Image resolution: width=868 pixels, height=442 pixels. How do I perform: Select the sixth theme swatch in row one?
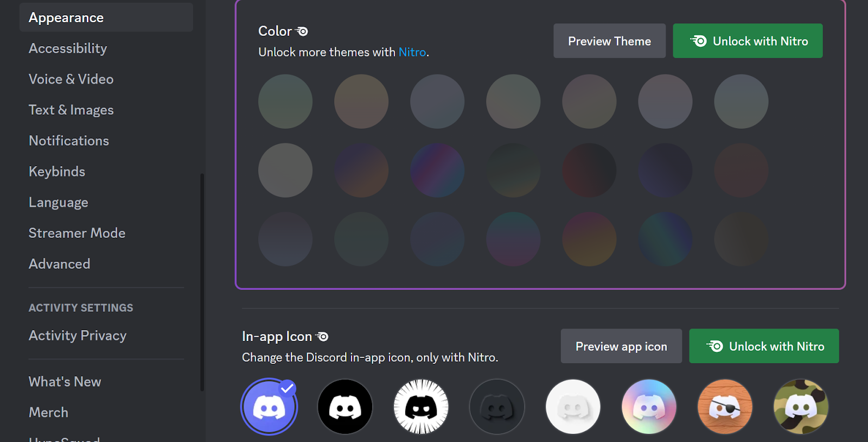(x=665, y=102)
